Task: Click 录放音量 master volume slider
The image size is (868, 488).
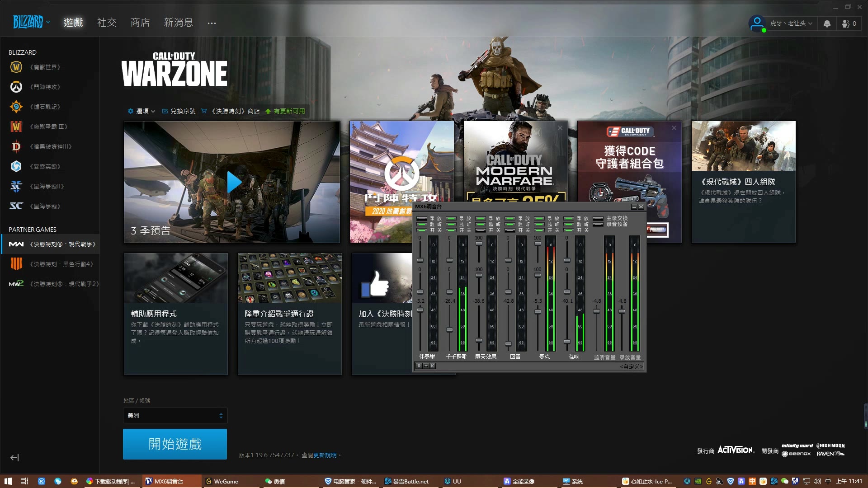Action: tap(622, 311)
